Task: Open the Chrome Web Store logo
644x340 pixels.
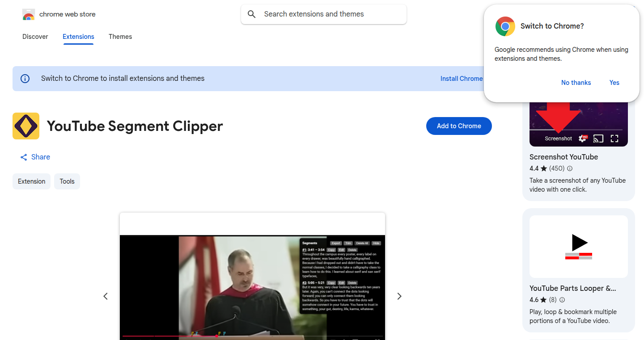Action: coord(59,14)
